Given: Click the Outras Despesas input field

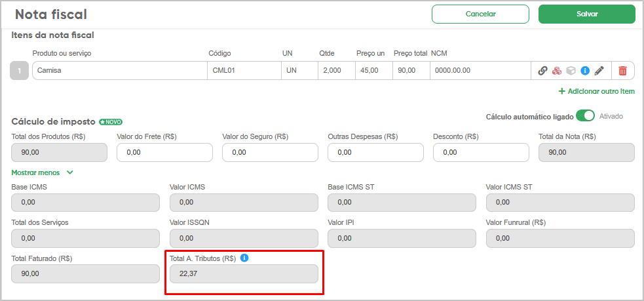Looking at the screenshot, I should click(375, 153).
